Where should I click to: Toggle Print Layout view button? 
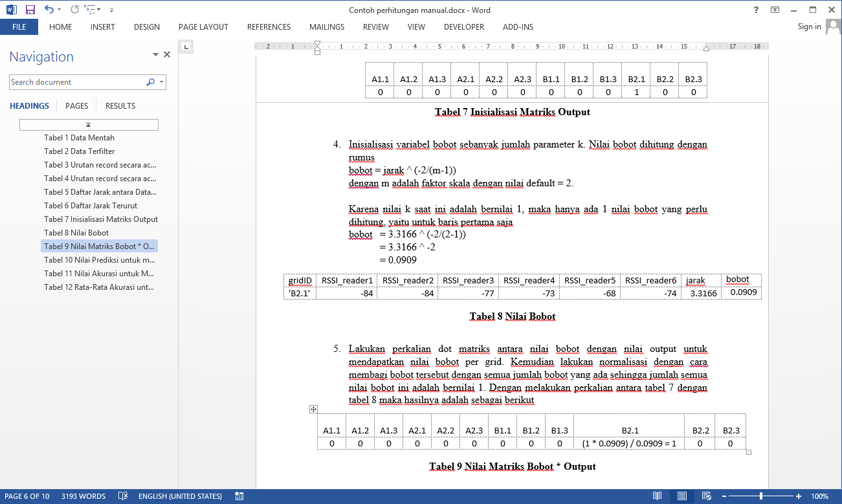pyautogui.click(x=681, y=496)
